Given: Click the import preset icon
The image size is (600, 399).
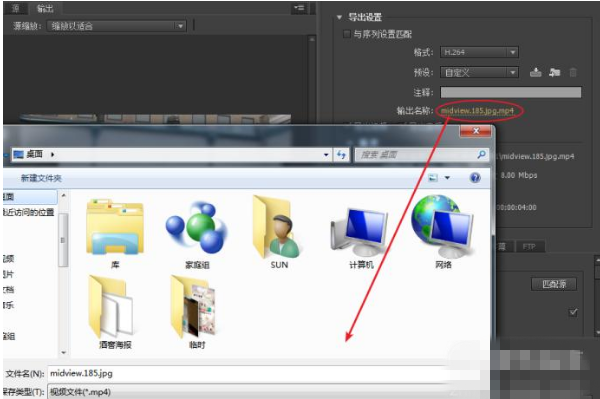Looking at the screenshot, I should [554, 72].
